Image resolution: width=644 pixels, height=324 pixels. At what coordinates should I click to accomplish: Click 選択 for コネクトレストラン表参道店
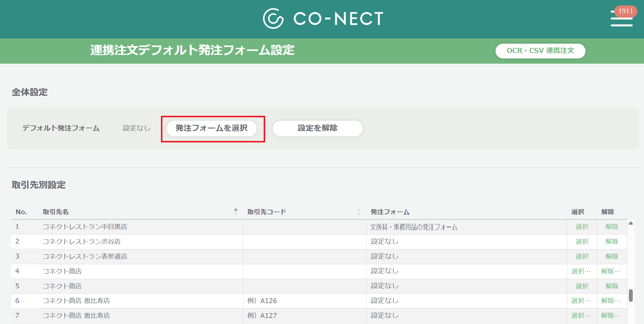(582, 256)
